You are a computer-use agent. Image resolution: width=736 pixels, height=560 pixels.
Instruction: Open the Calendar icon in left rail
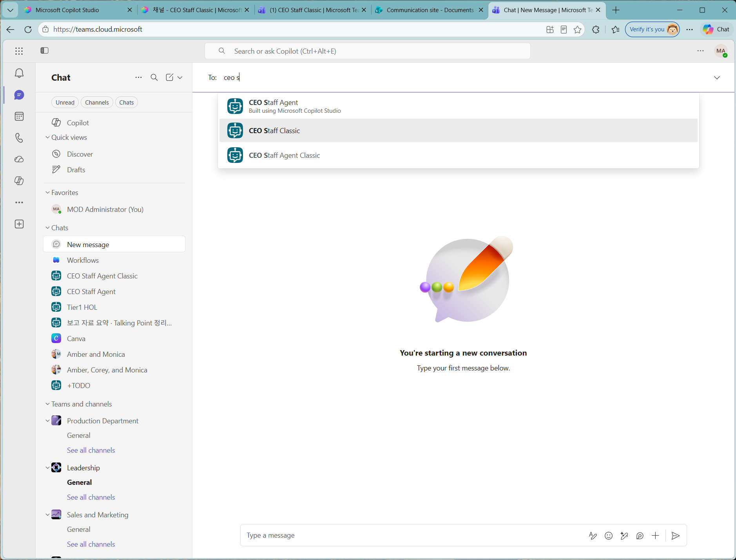point(19,116)
